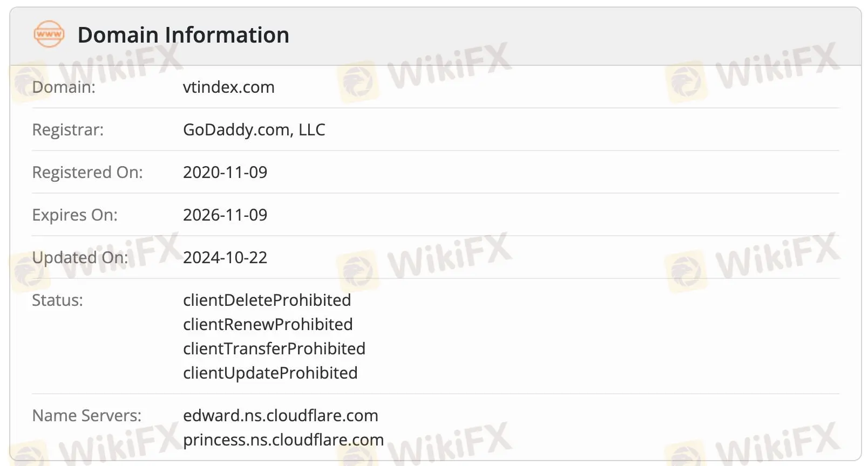Click princess.ns.cloudflare.com name server
The height and width of the screenshot is (466, 868).
pyautogui.click(x=283, y=440)
